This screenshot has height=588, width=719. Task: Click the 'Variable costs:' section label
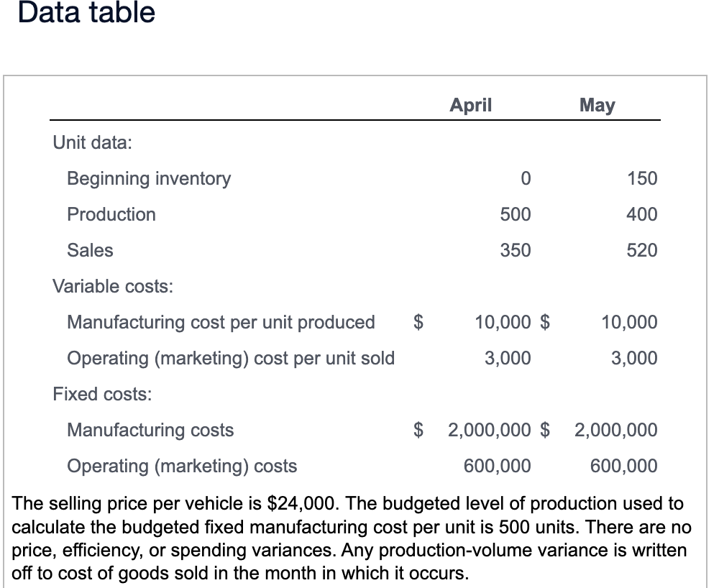click(x=113, y=286)
